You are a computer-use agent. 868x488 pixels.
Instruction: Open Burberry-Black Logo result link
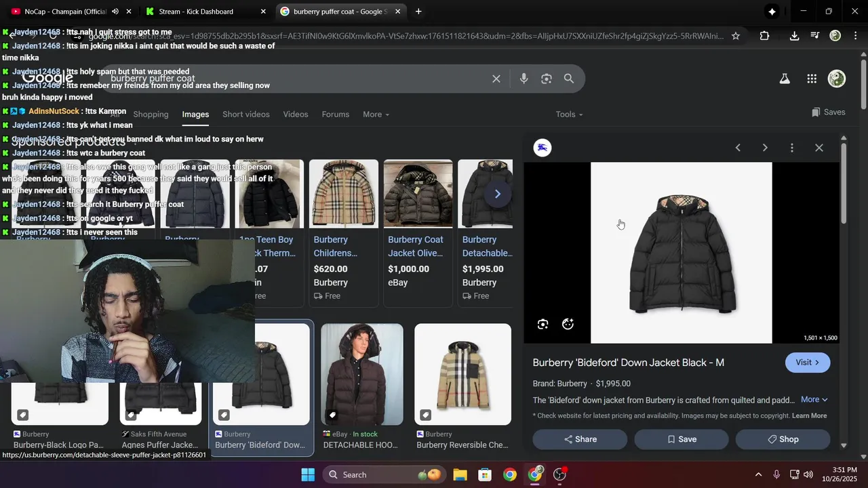point(58,445)
